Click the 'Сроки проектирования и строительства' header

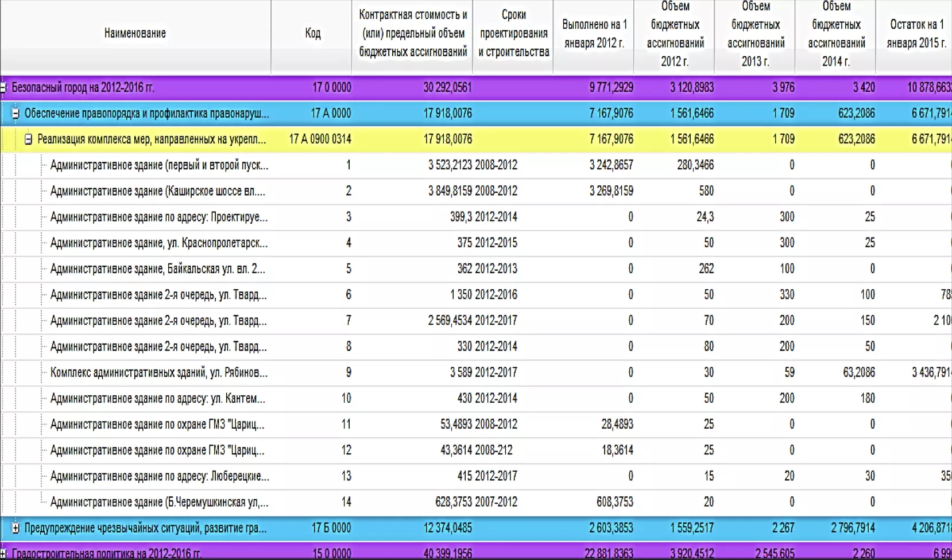pos(513,33)
